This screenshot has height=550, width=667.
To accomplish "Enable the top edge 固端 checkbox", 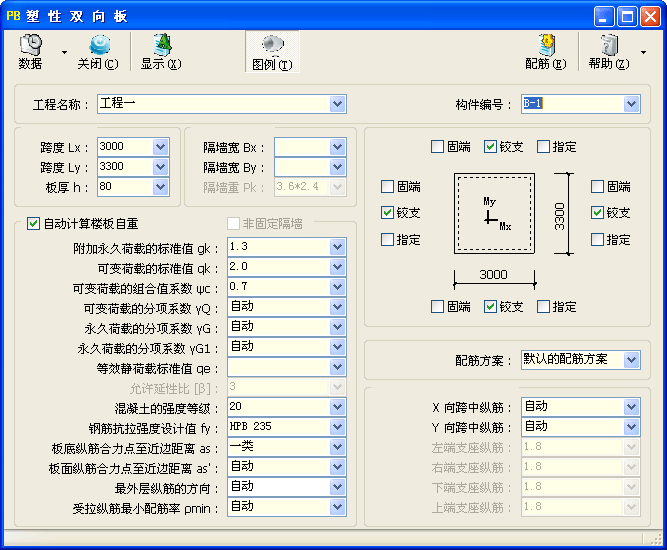I will pyautogui.click(x=438, y=147).
